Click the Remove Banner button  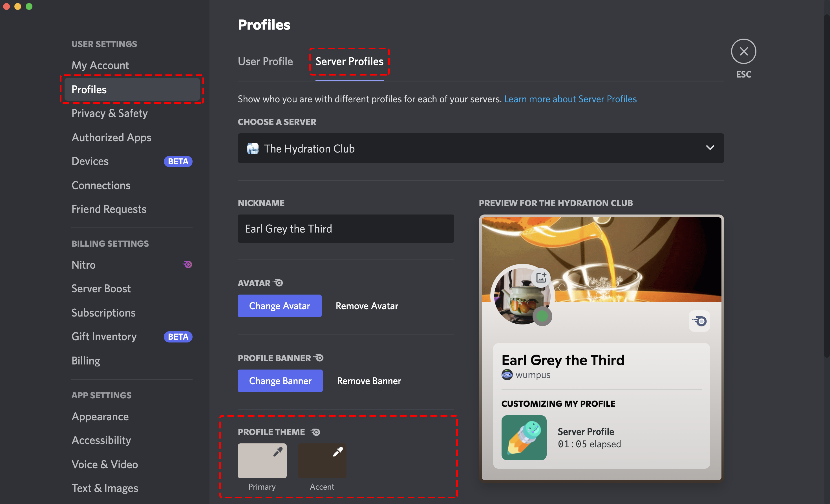368,380
